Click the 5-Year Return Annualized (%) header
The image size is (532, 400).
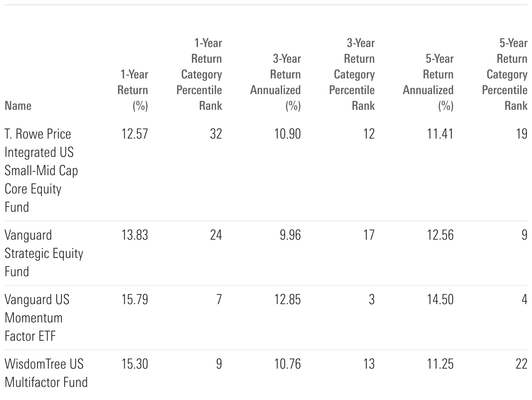(x=428, y=82)
